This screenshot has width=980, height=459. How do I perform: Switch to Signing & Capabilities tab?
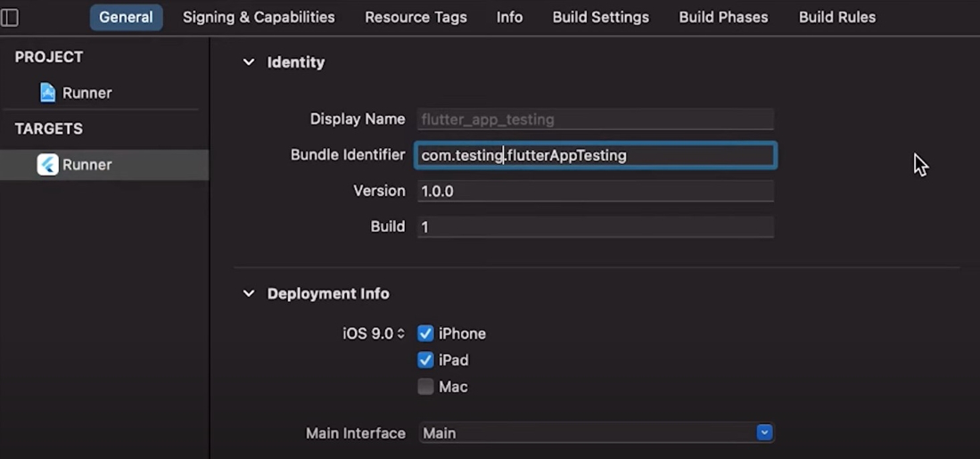[259, 17]
